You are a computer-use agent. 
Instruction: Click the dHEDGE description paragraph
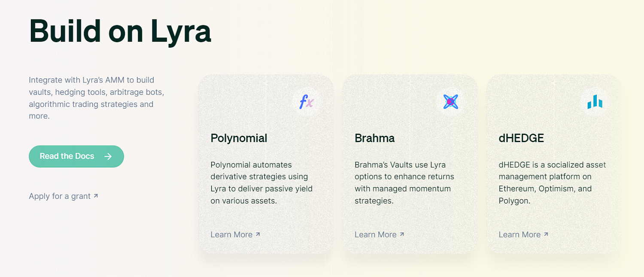pos(552,183)
